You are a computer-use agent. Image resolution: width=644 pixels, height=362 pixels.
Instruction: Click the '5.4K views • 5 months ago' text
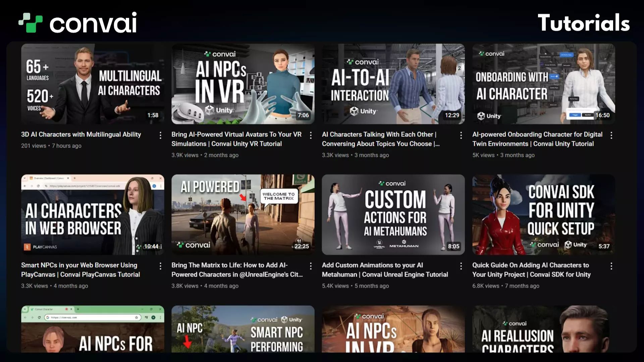tap(356, 286)
